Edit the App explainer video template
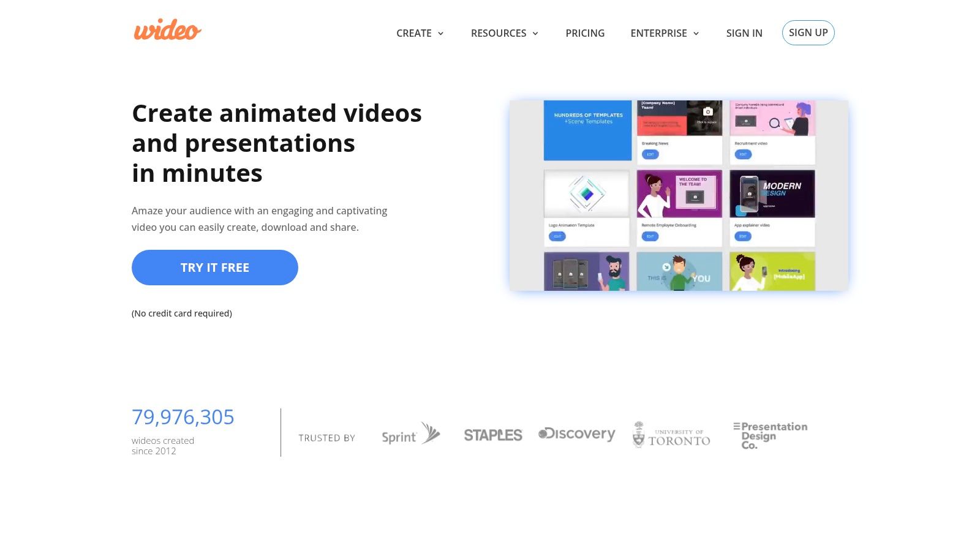The image size is (980, 551). [x=742, y=236]
